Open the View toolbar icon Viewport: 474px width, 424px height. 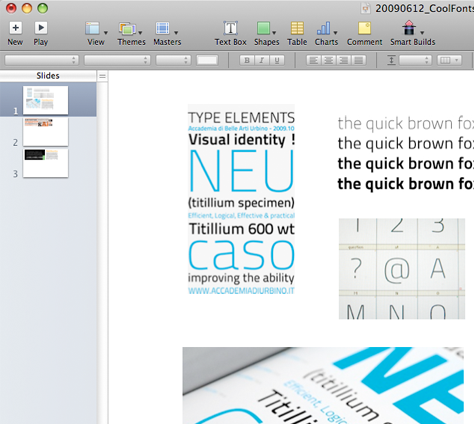[93, 29]
